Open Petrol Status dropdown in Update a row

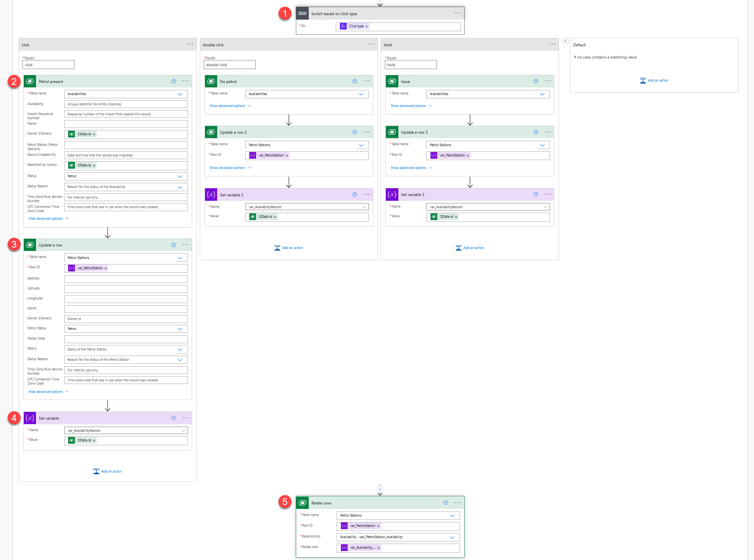pyautogui.click(x=180, y=329)
